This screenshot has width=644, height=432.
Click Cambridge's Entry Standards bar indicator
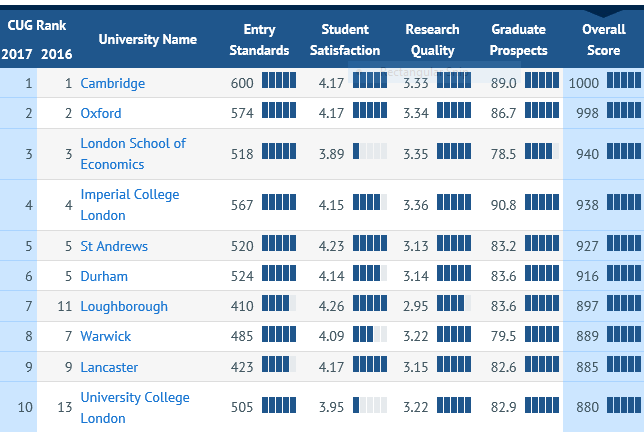(x=279, y=80)
